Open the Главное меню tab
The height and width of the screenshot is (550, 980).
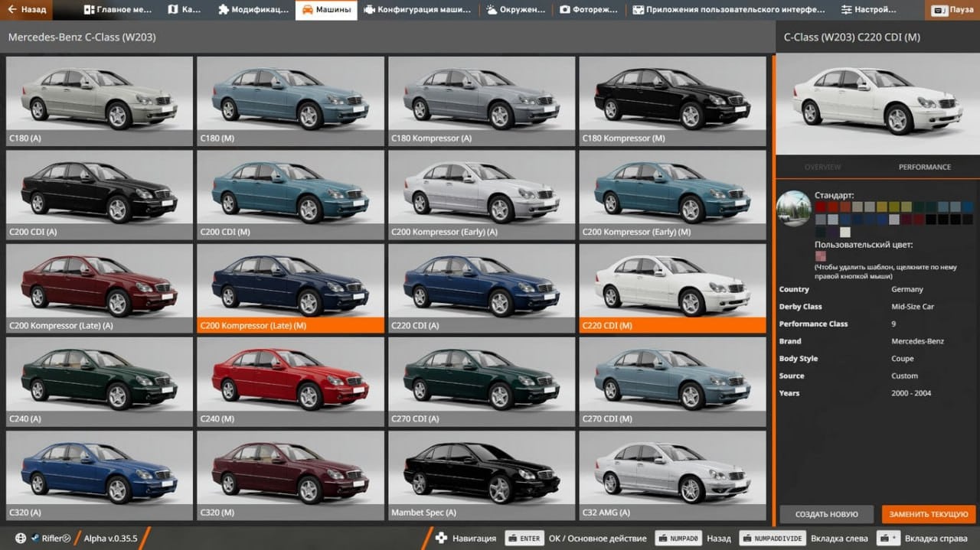117,10
